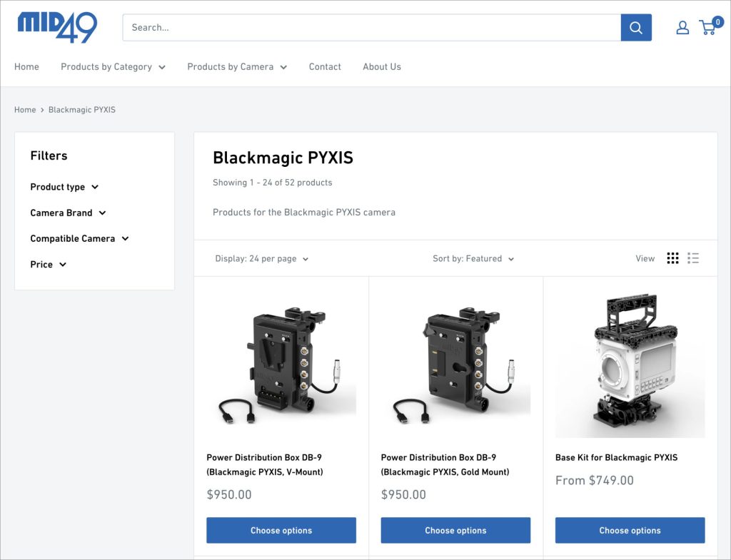Click Blackmagic PYXIS breadcrumb
Screen dimensions: 731x560
(x=82, y=109)
